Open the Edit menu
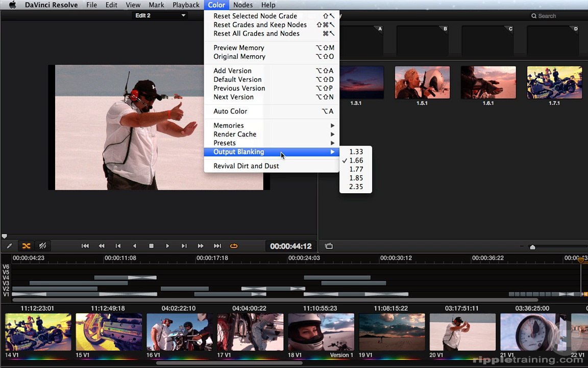The image size is (588, 368). pos(111,5)
